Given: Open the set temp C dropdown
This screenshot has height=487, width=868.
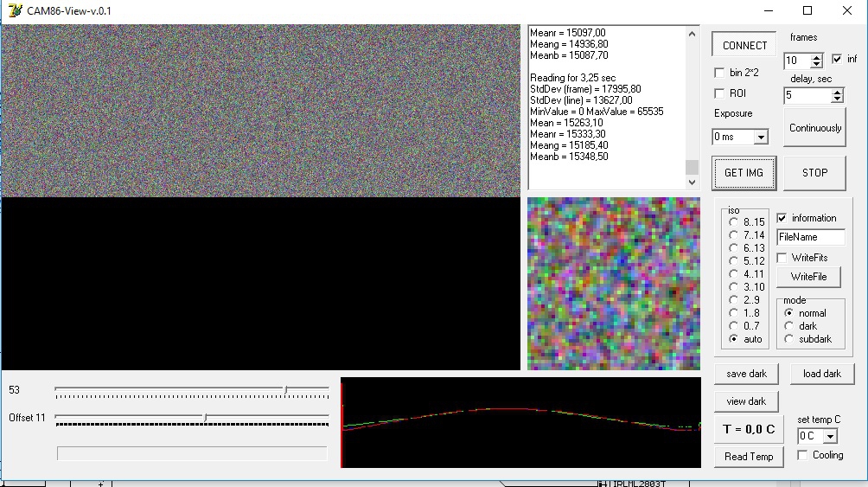Looking at the screenshot, I should click(830, 437).
